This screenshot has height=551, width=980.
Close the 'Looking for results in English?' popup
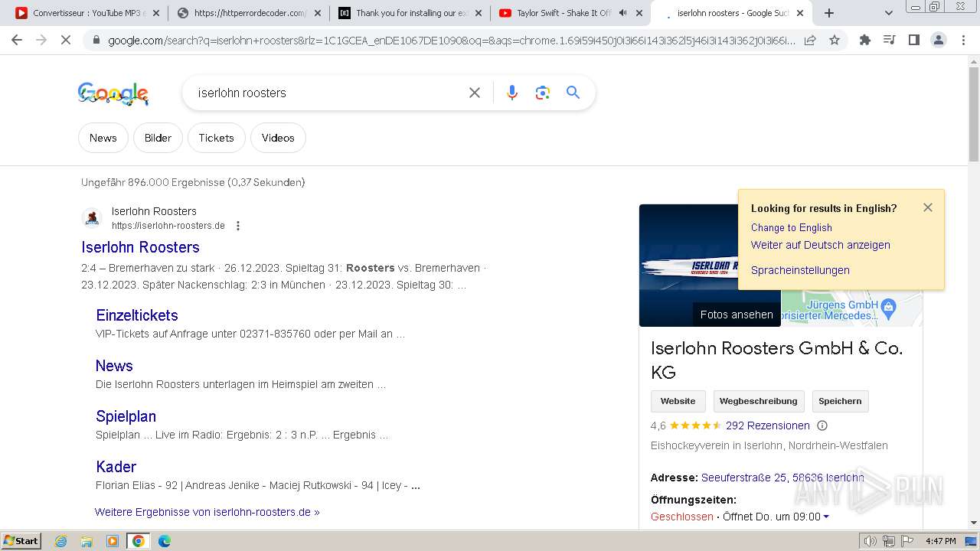pyautogui.click(x=928, y=207)
